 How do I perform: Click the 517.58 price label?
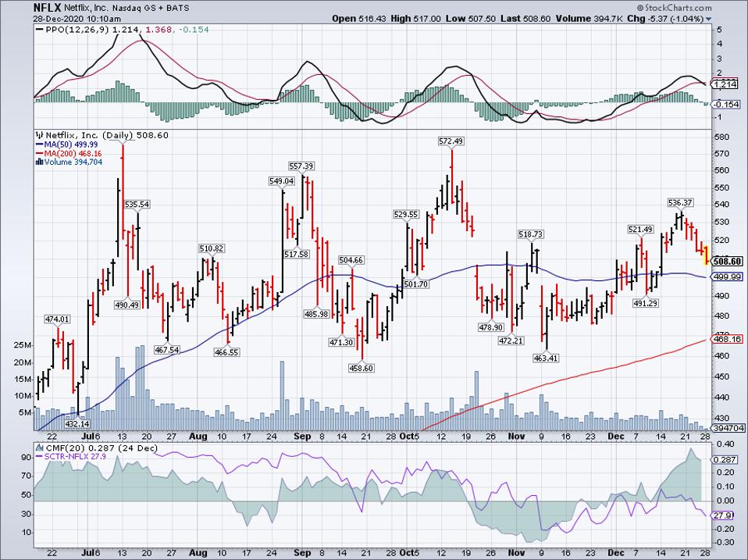tap(296, 255)
